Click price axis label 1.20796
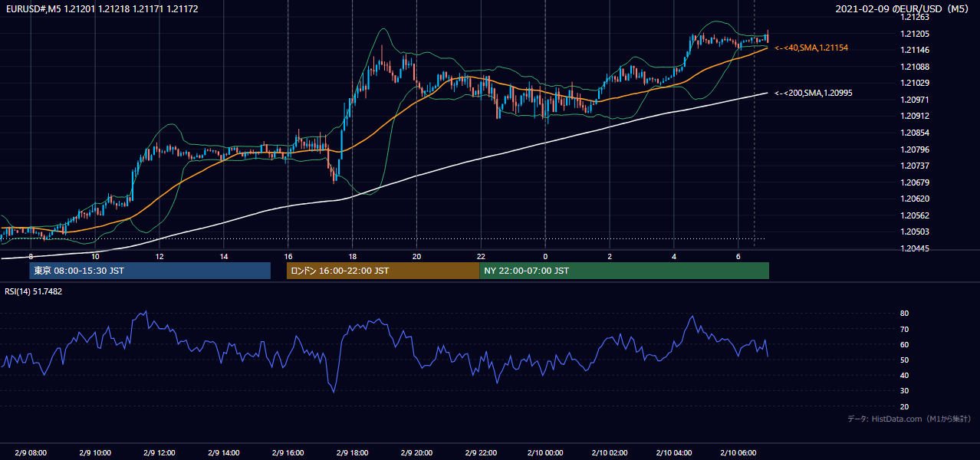Viewport: 980px width, 460px height. [915, 149]
